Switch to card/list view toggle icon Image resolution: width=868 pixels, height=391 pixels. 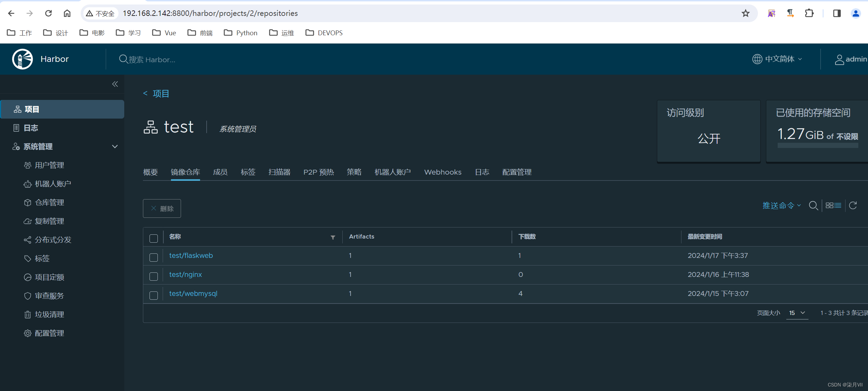(x=833, y=206)
